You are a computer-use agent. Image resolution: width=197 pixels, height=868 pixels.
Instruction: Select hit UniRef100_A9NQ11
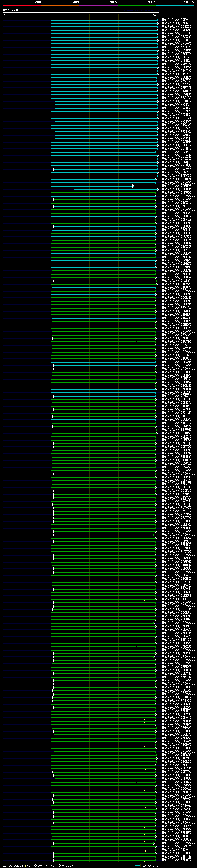[x=176, y=162]
